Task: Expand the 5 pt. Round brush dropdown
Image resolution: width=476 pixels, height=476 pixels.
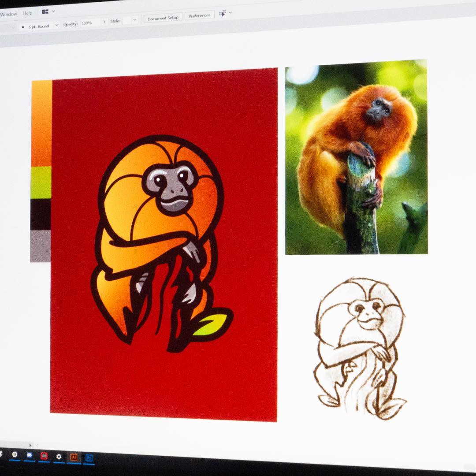Action: 57,25
